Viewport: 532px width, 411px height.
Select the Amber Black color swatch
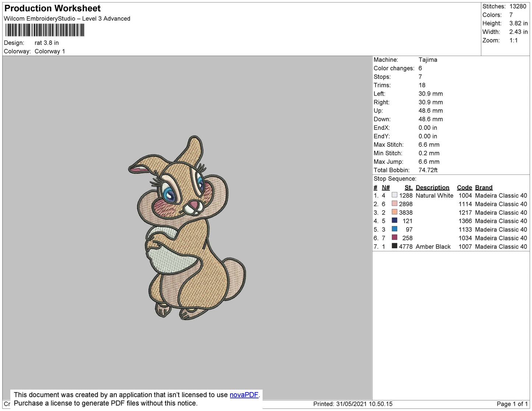(x=394, y=246)
